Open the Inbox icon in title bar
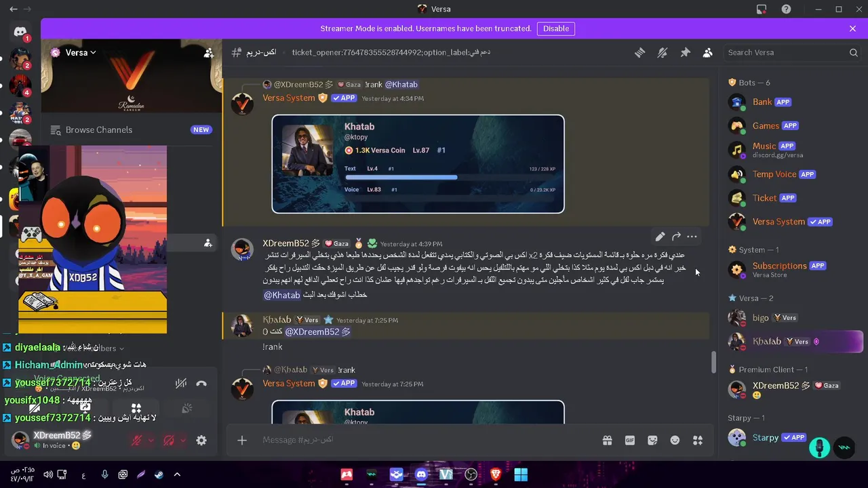The height and width of the screenshot is (488, 868). click(x=762, y=9)
